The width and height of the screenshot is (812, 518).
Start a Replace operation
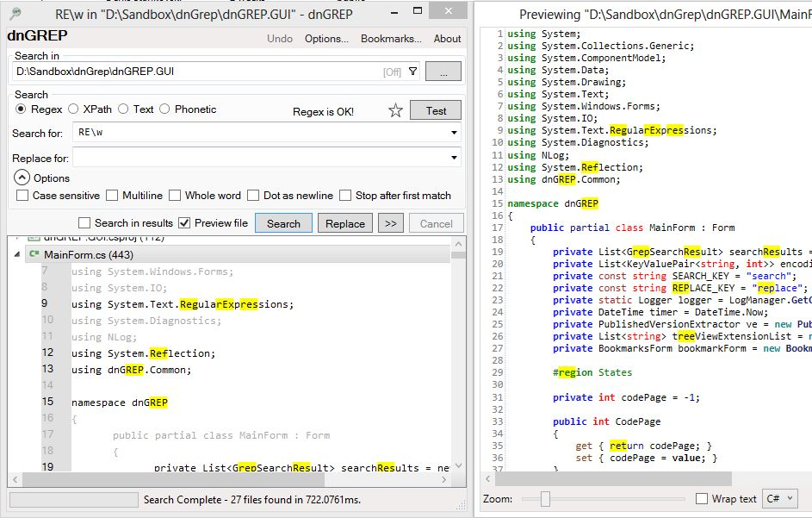pos(344,222)
